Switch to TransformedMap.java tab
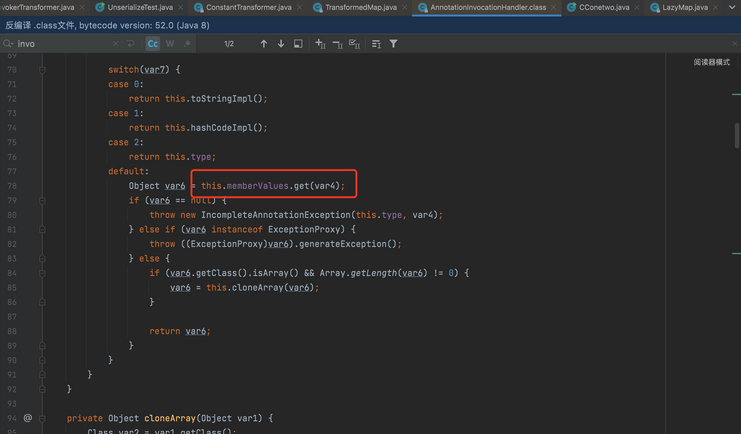The width and height of the screenshot is (741, 434). [361, 7]
